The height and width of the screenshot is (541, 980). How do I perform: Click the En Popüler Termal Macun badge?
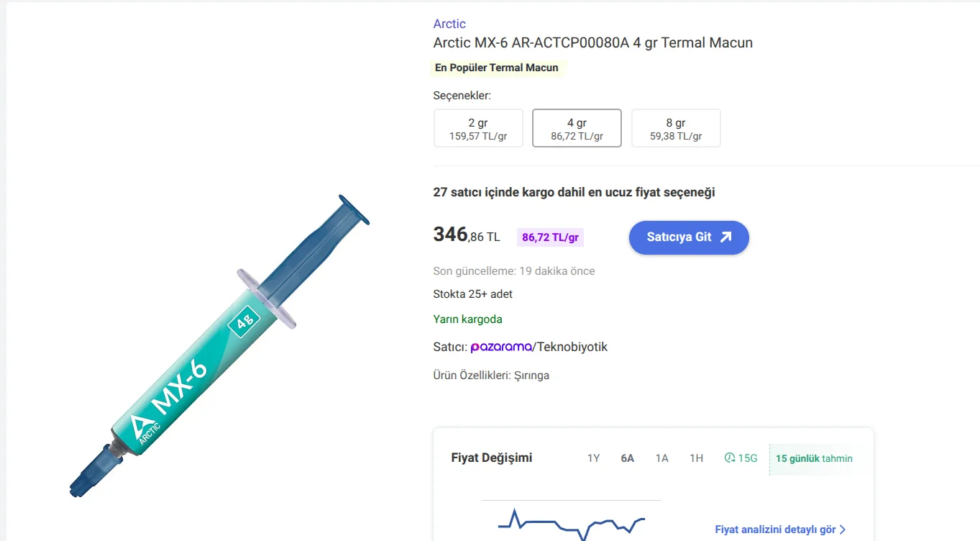pyautogui.click(x=497, y=68)
